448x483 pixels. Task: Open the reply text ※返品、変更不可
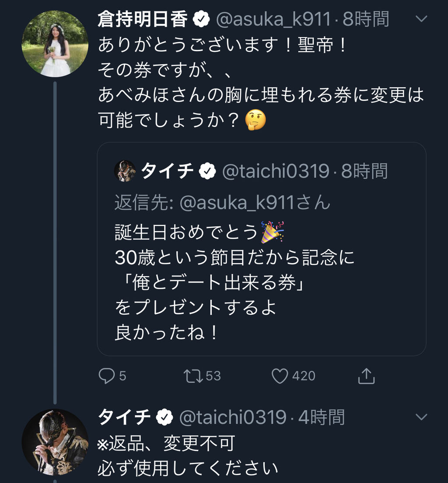point(166,444)
